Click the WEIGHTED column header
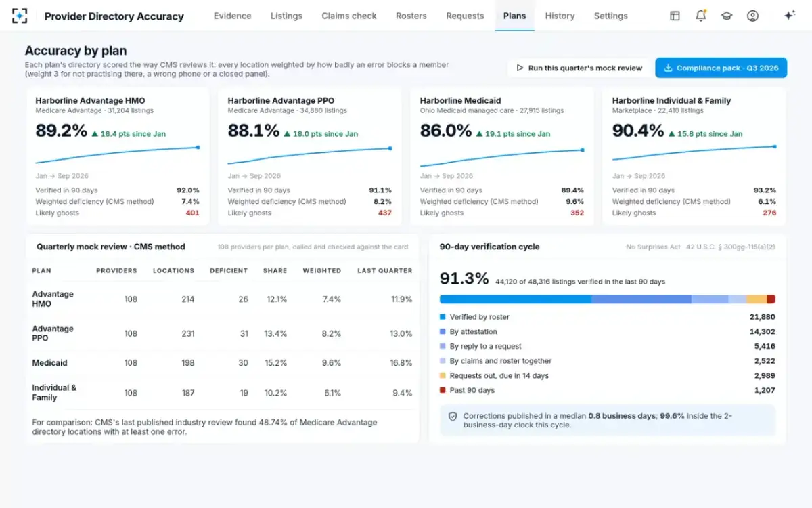The height and width of the screenshot is (508, 812). (322, 270)
